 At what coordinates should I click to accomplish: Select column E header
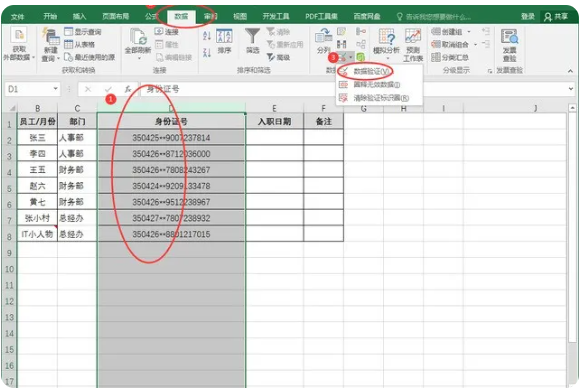click(274, 108)
